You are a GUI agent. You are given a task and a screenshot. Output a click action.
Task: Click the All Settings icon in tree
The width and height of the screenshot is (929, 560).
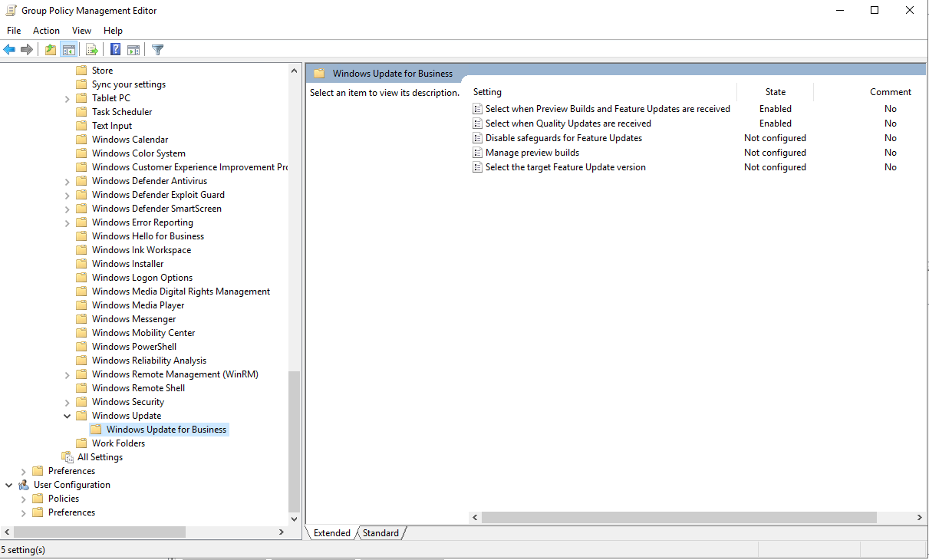(x=68, y=457)
